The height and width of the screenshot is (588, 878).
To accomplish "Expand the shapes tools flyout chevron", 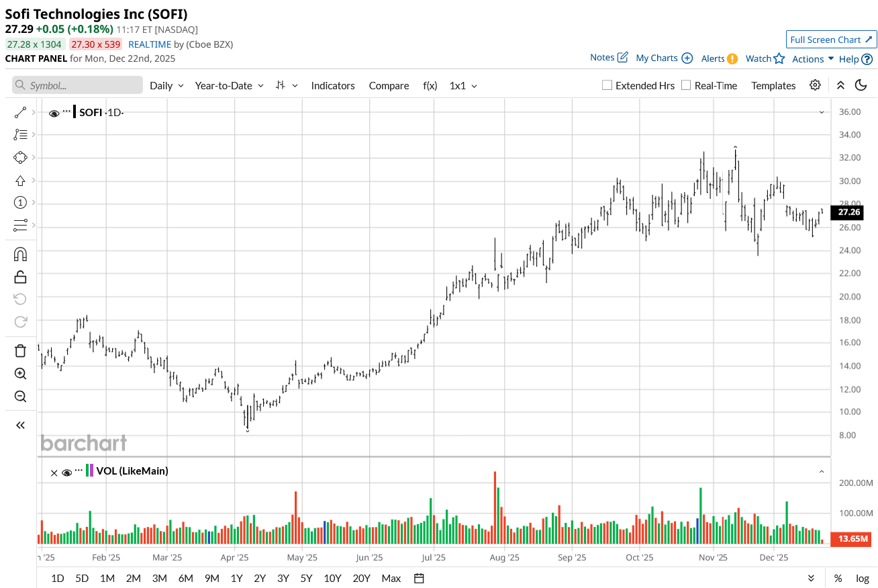I will pyautogui.click(x=34, y=158).
